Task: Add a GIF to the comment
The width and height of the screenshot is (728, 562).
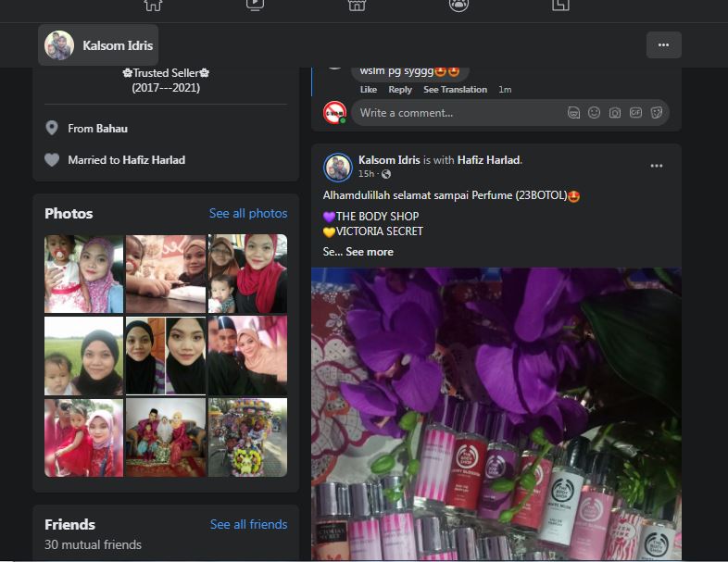Action: coord(635,113)
